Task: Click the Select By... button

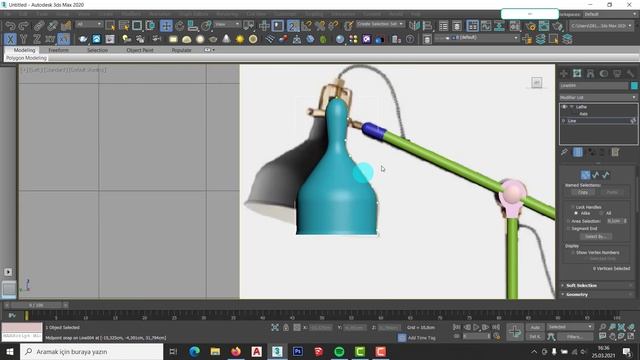Action: tap(595, 236)
